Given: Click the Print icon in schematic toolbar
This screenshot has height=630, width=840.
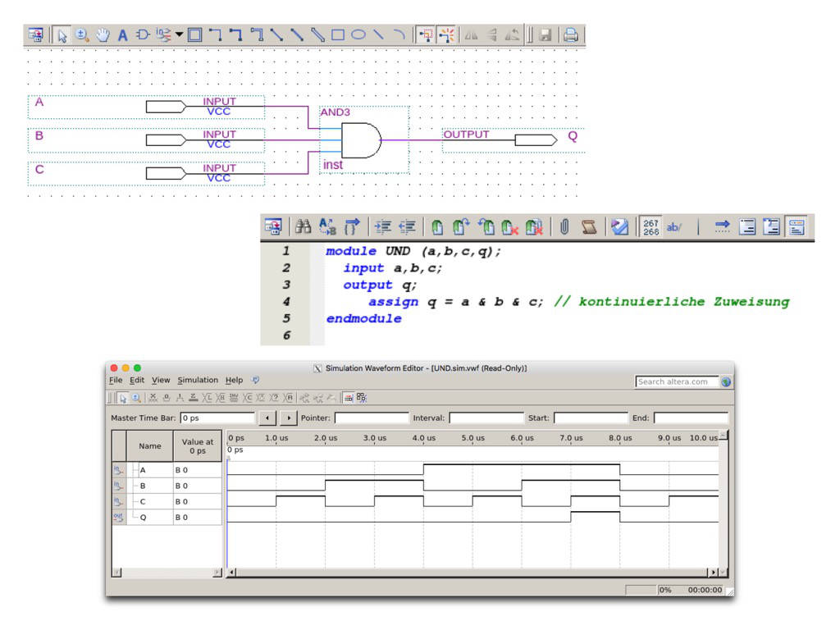Looking at the screenshot, I should (570, 34).
